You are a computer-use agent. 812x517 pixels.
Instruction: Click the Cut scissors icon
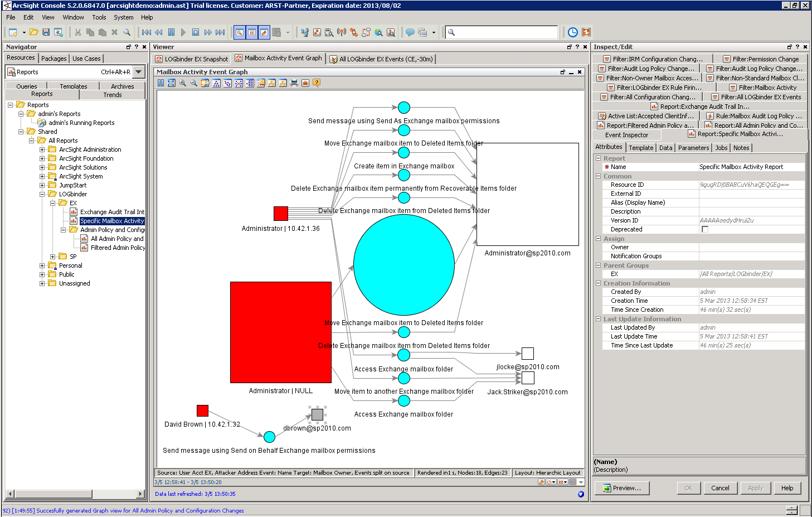click(78, 32)
